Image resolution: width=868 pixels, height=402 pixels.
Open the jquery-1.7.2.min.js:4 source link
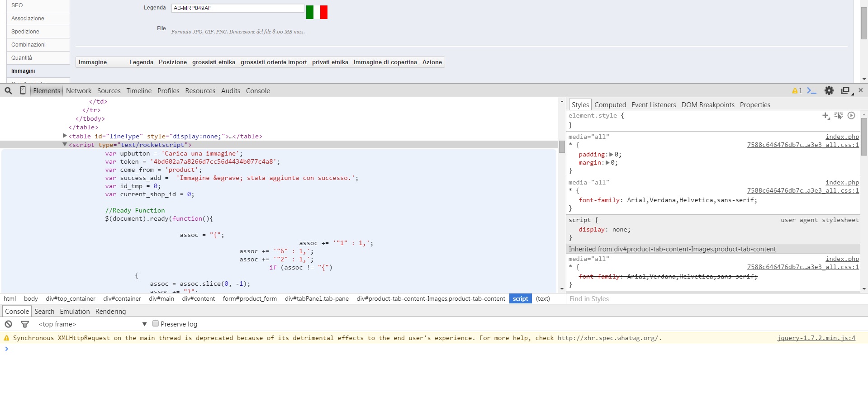point(816,338)
